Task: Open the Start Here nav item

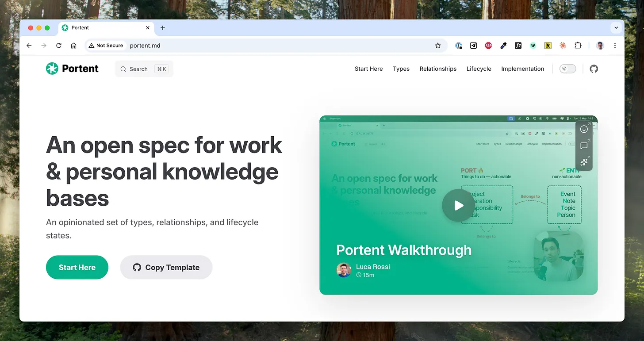Action: [x=369, y=69]
